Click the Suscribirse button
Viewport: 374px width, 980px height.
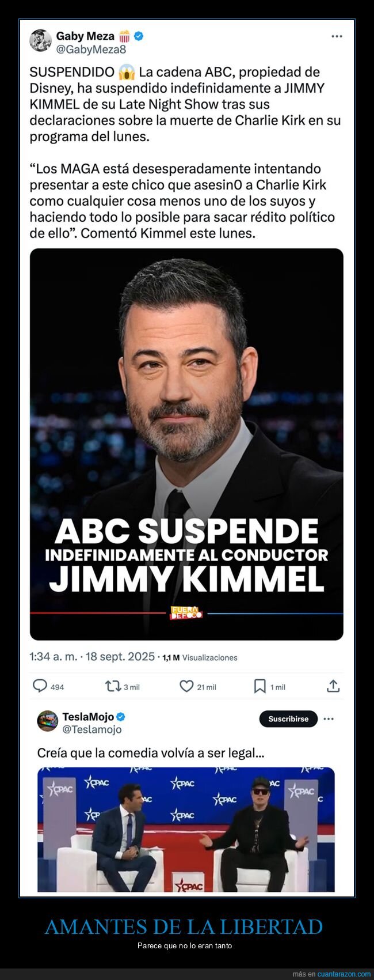pyautogui.click(x=288, y=719)
